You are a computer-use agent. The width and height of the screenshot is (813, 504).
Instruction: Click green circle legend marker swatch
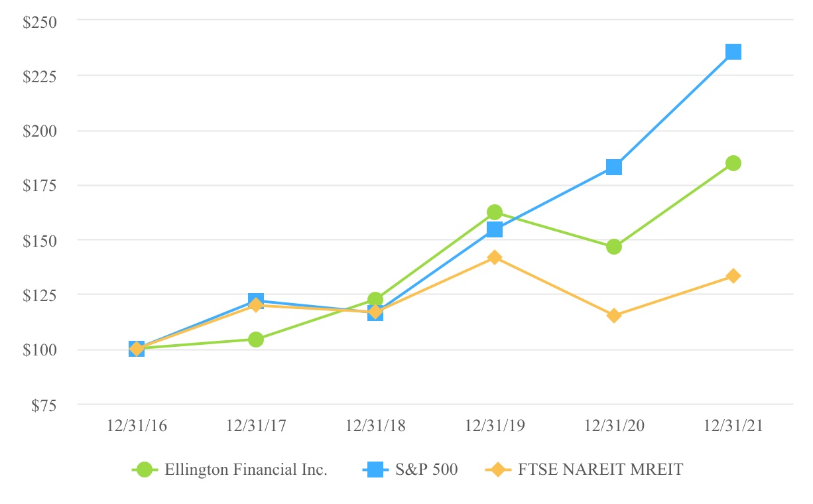click(145, 470)
